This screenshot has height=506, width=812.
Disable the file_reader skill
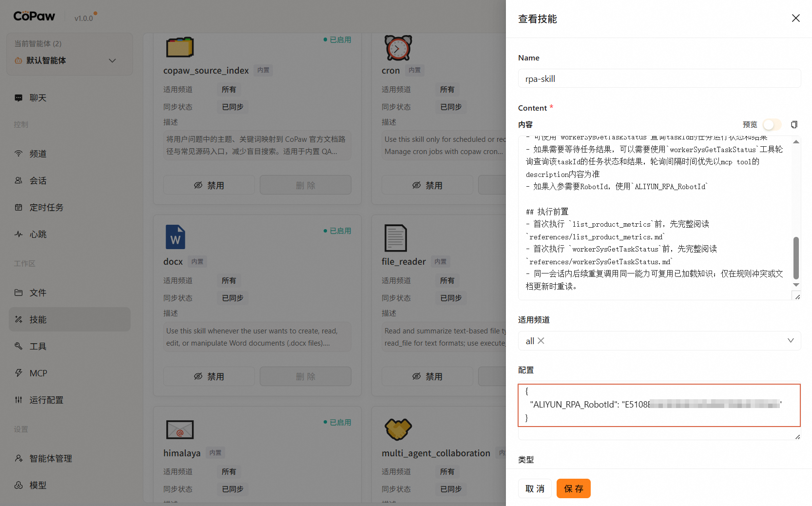427,376
